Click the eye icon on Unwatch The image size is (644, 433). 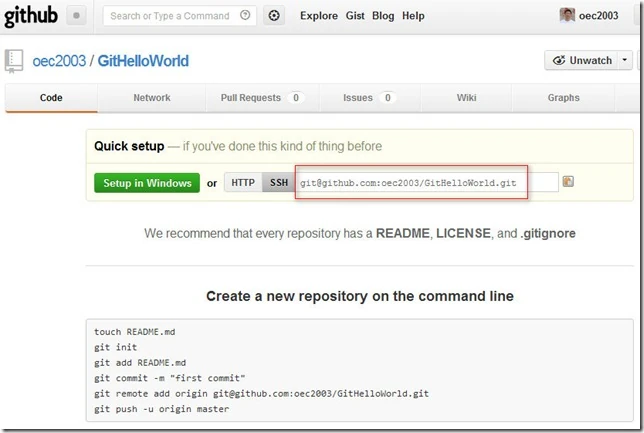[559, 60]
